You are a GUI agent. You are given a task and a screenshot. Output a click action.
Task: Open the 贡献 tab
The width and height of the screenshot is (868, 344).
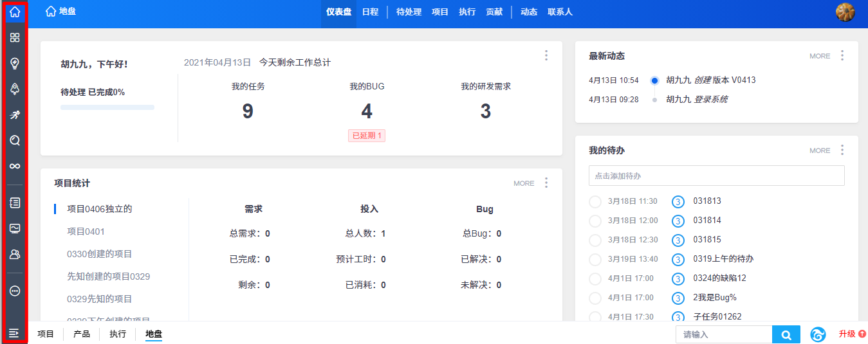click(x=494, y=12)
